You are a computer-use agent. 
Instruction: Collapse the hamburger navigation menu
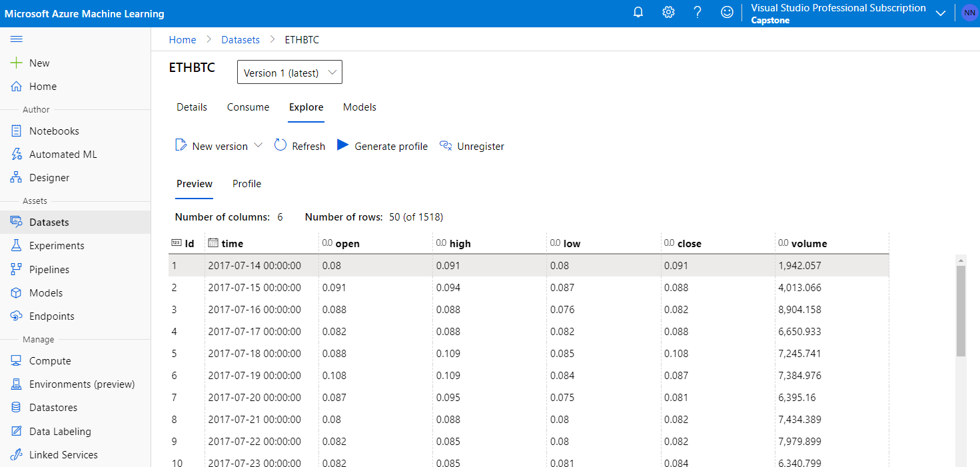[x=17, y=39]
